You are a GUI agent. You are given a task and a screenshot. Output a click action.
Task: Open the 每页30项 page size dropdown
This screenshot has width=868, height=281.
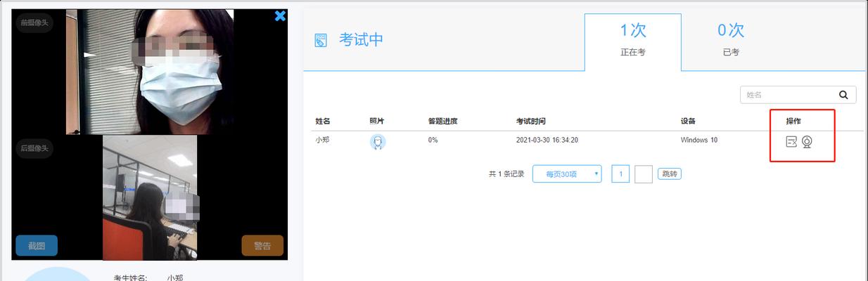coord(567,174)
